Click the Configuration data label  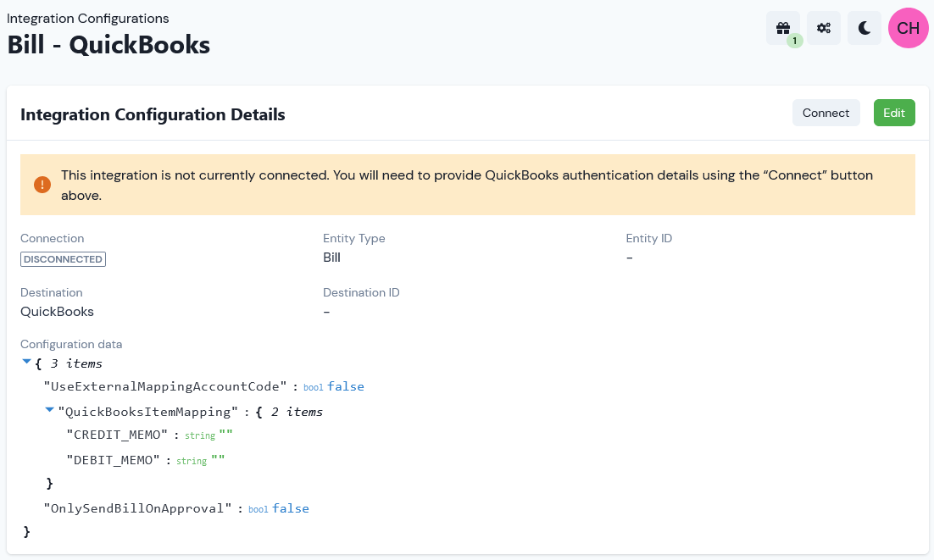pos(71,344)
